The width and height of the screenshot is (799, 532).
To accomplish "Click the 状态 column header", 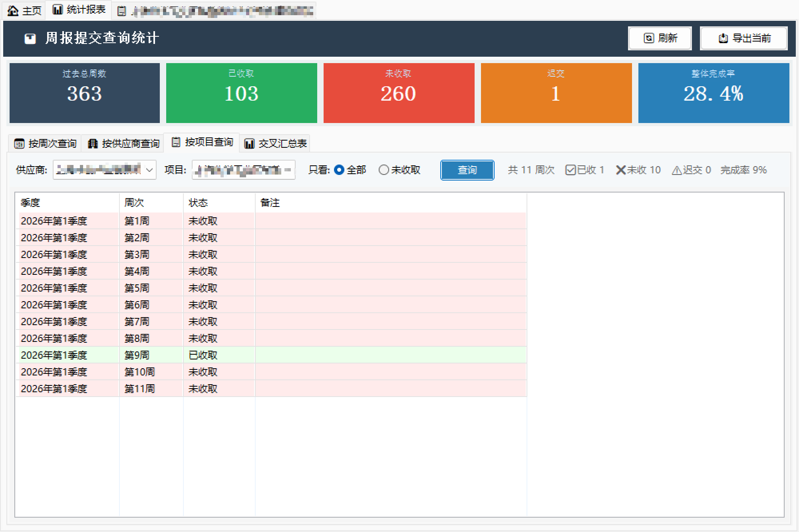I will coord(198,203).
